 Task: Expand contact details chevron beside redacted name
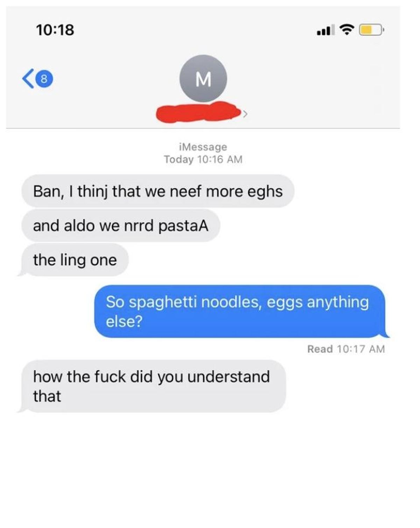246,113
